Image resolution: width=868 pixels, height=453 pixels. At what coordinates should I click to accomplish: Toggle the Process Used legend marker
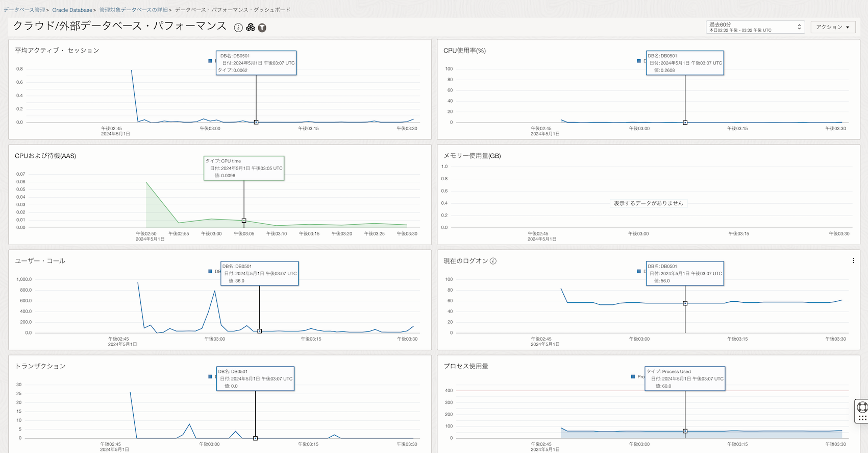(633, 376)
